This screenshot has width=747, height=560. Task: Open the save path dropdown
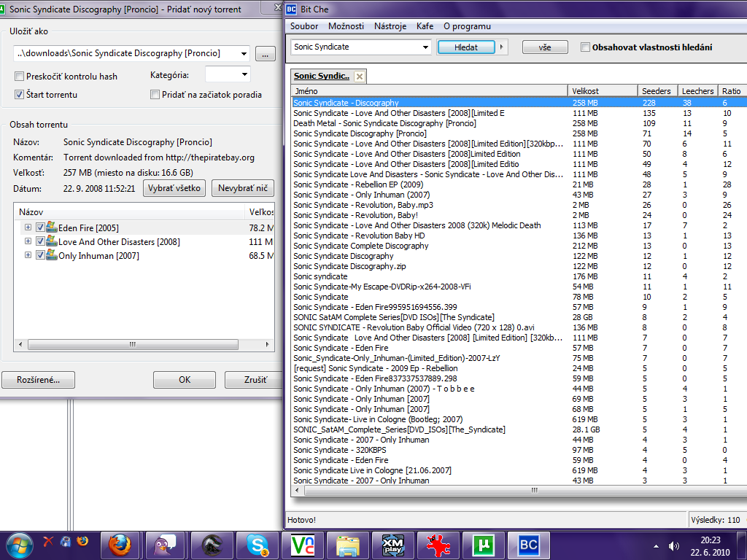click(x=244, y=53)
